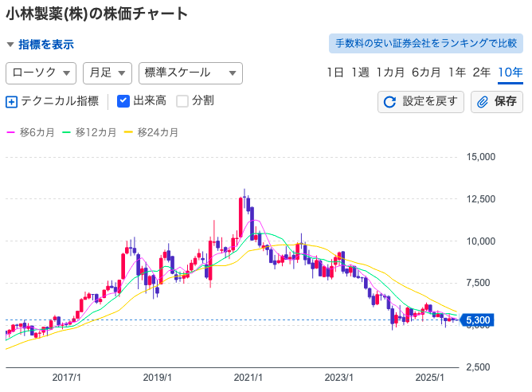Click the 保存 save button
Screen dimensions: 532x392
tap(497, 102)
